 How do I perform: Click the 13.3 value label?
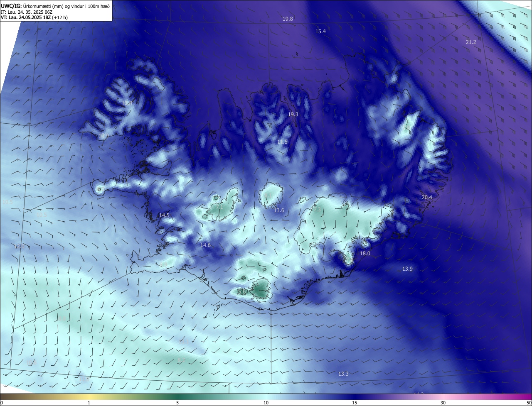coord(343,374)
